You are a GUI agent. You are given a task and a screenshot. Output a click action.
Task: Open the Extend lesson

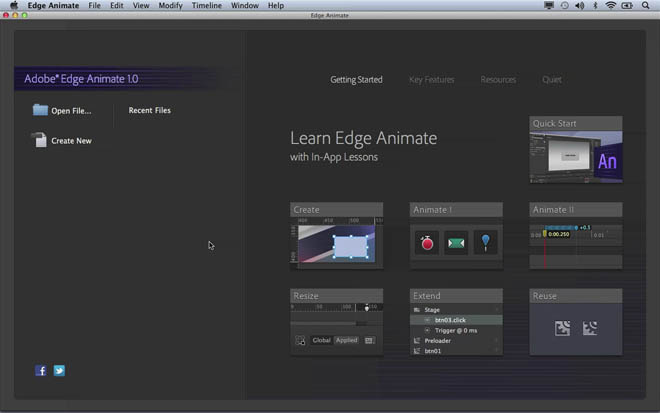pos(456,322)
